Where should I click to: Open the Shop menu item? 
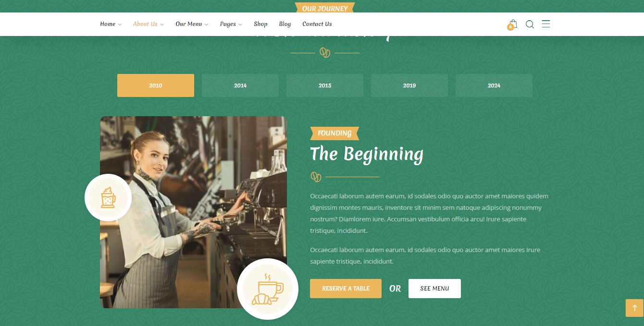point(260,24)
